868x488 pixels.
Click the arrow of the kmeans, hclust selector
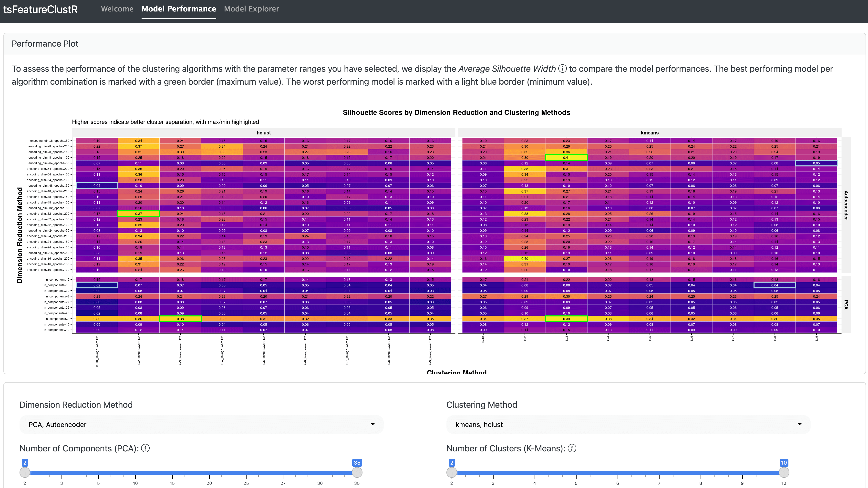click(799, 424)
